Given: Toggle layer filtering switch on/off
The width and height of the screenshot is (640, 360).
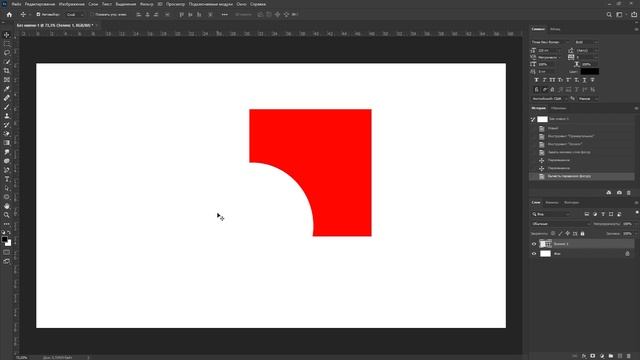Looking at the screenshot, I should pos(637,213).
